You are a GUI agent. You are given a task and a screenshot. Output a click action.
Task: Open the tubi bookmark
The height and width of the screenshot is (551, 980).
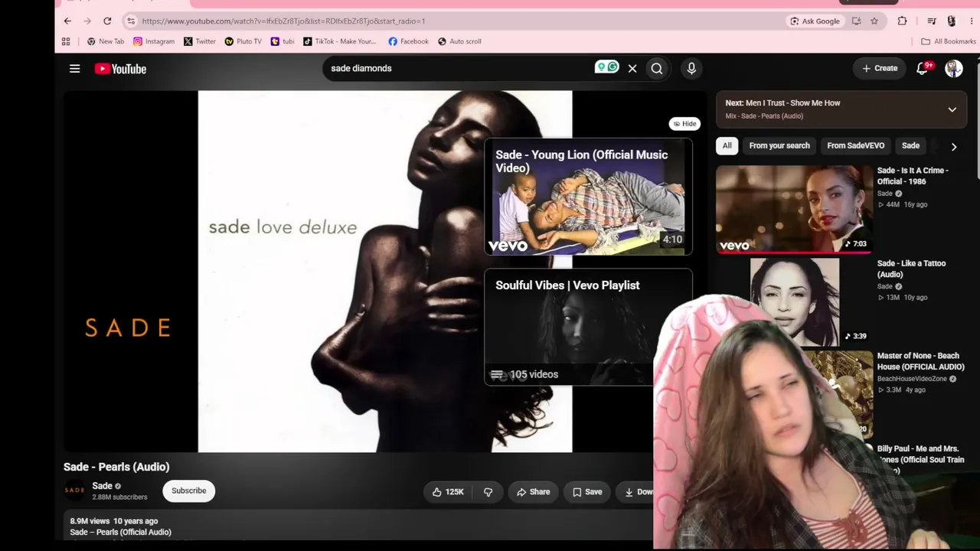click(x=283, y=41)
